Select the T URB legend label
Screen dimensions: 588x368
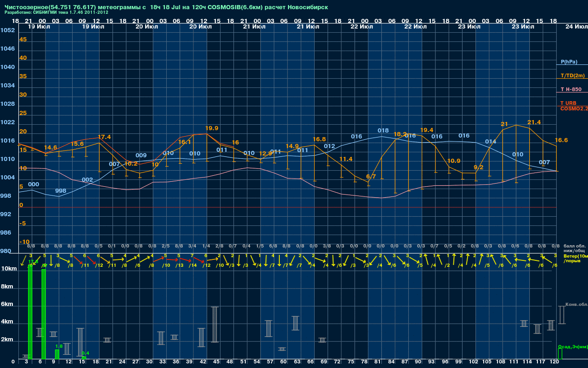(x=568, y=103)
